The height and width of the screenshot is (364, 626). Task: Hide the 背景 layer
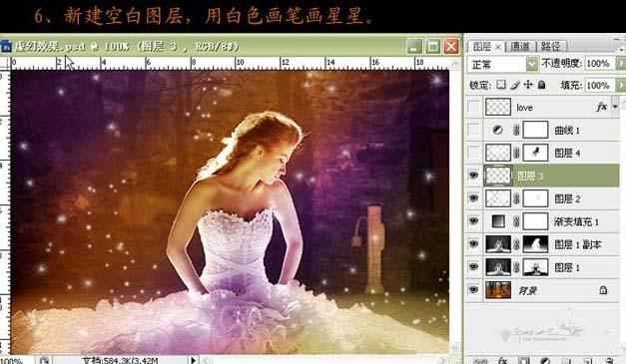click(474, 290)
